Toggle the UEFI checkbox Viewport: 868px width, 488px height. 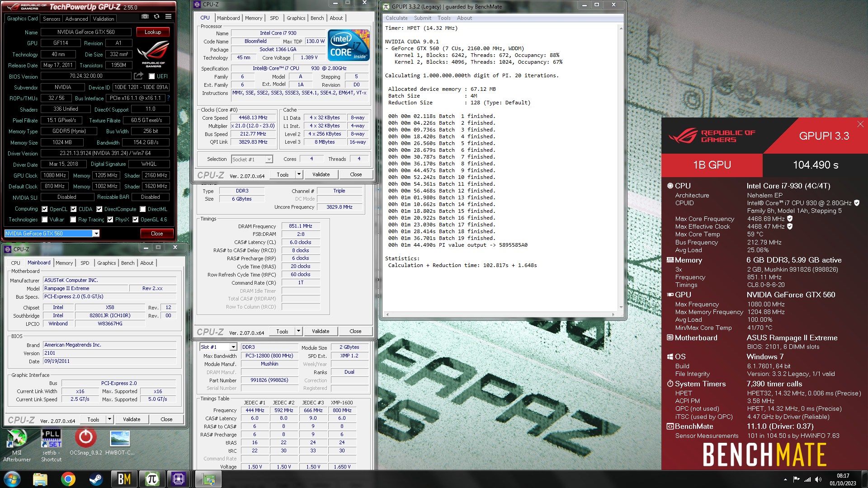[x=152, y=76]
